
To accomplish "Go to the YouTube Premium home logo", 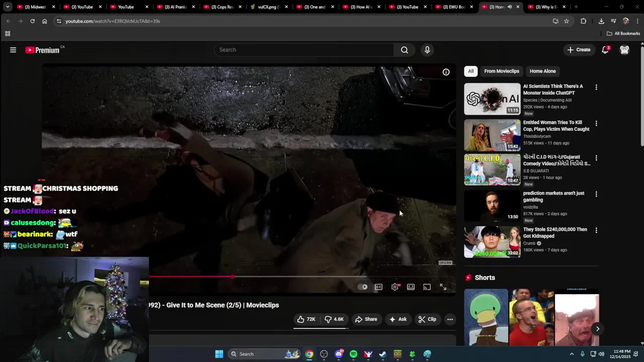I will coord(43,50).
